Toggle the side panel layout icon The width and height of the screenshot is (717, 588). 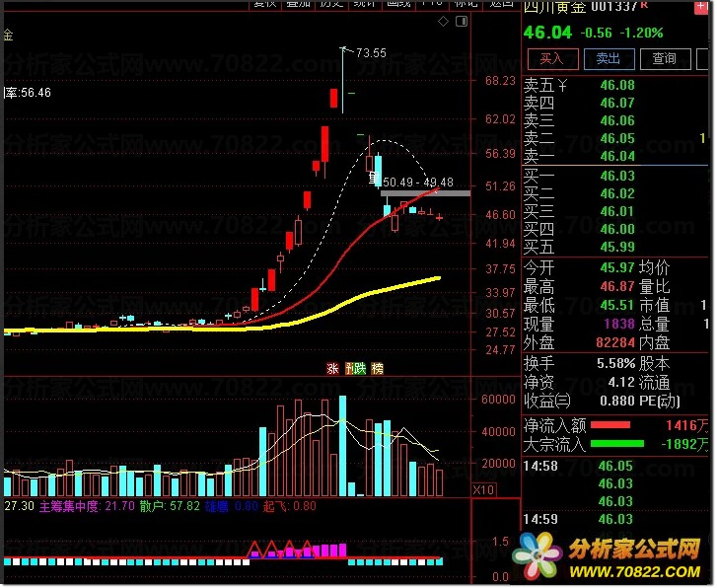coord(462,21)
